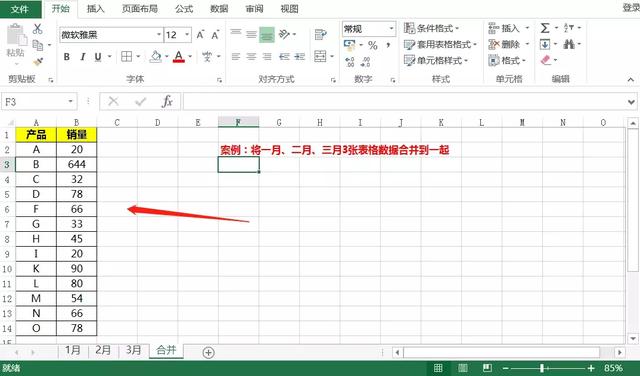Switch to 视图 ribbon tab
Image resolution: width=640 pixels, height=376 pixels.
click(x=289, y=9)
